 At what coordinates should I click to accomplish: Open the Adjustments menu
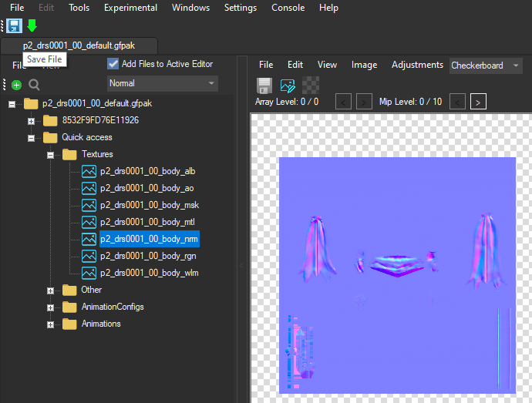[417, 65]
